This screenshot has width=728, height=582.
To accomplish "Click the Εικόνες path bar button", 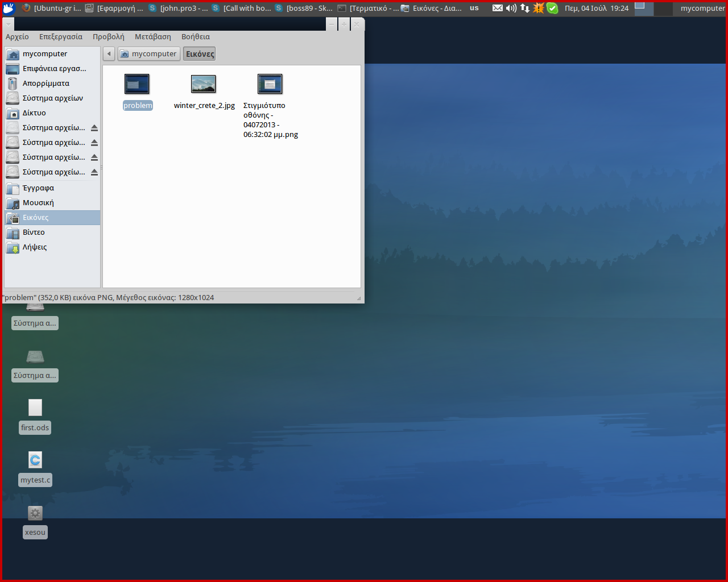I will pos(200,54).
